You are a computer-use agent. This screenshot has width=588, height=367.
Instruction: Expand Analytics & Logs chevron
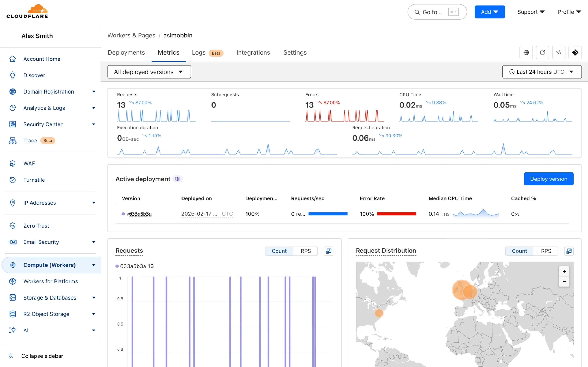[x=94, y=108]
